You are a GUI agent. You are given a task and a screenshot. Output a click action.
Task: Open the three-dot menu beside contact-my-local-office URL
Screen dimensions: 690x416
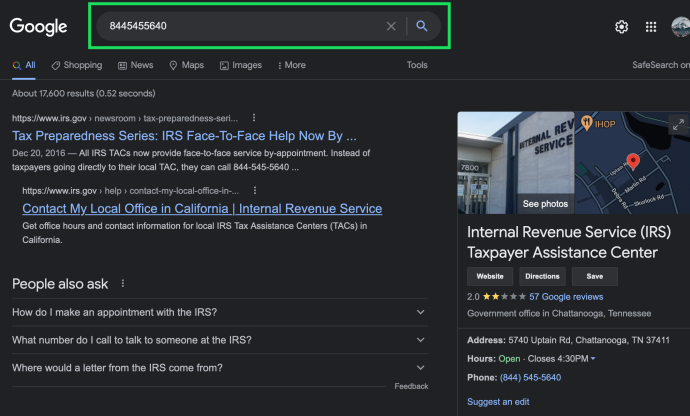(255, 190)
